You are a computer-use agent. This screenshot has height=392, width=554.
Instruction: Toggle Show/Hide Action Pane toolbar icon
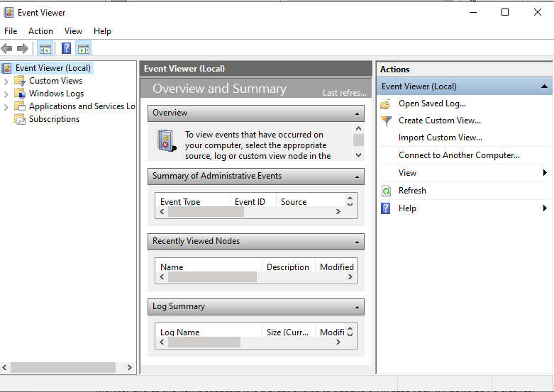click(84, 49)
